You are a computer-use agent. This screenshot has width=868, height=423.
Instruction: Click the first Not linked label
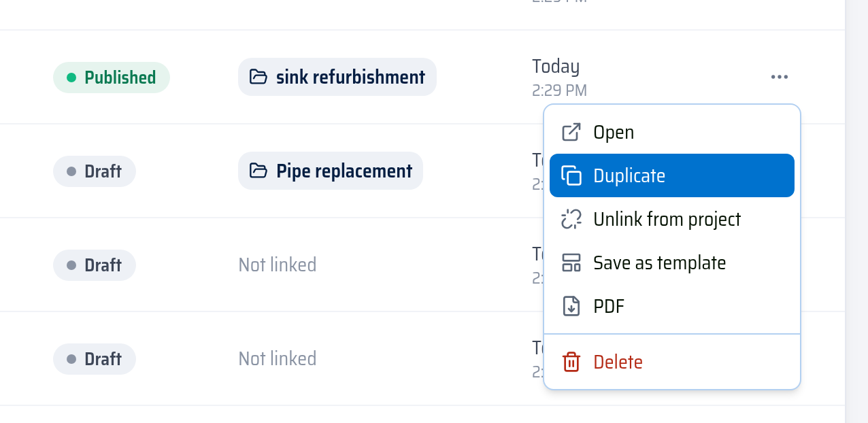tap(278, 265)
